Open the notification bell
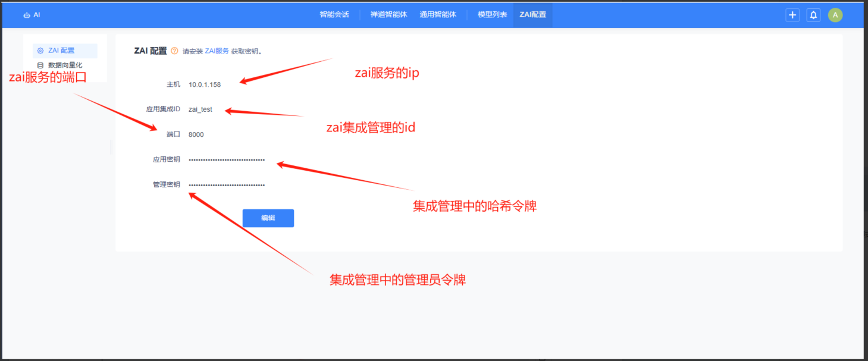This screenshot has width=868, height=361. tap(813, 15)
